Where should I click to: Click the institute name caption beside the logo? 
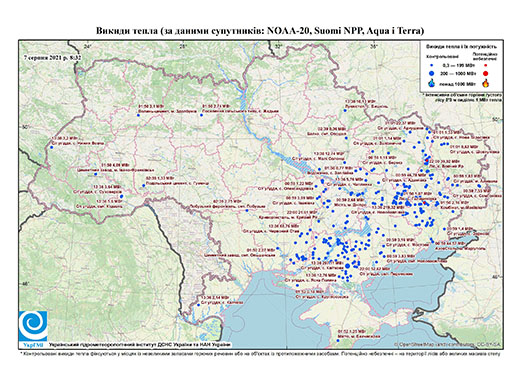[x=140, y=345]
